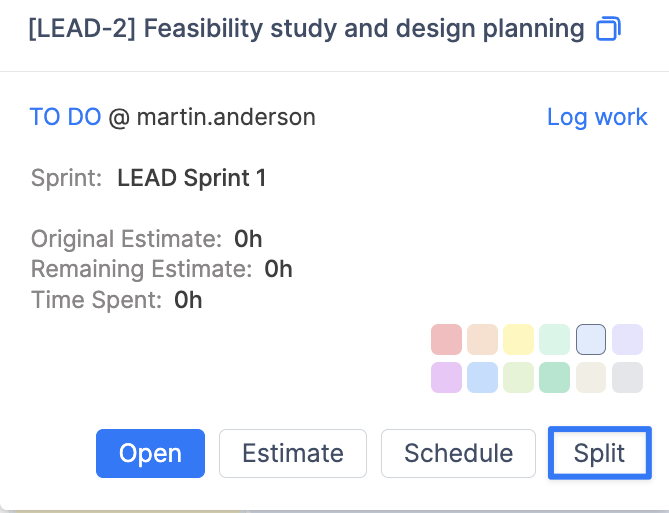Click the copy icon next to the title
Screen dimensions: 669x513
608,29
